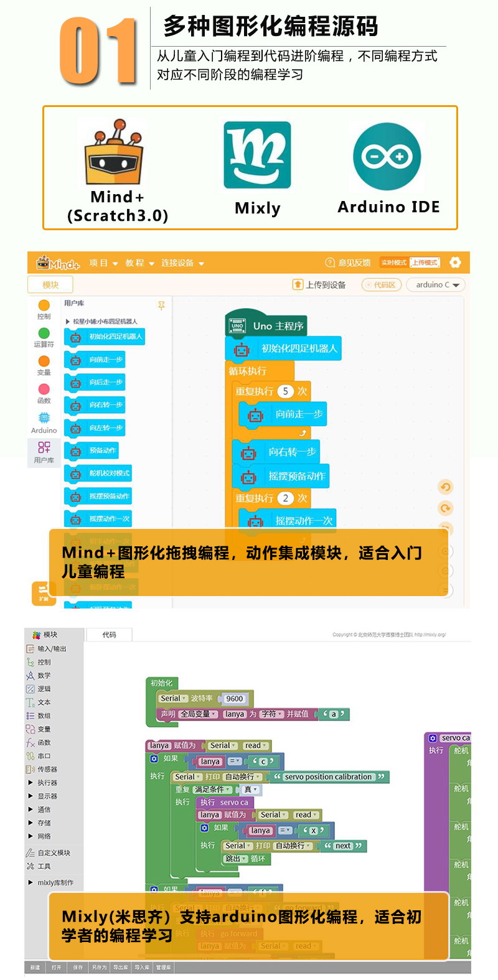The width and height of the screenshot is (498, 980).
Task: Open the arduino C language dropdown
Action: coord(436,284)
